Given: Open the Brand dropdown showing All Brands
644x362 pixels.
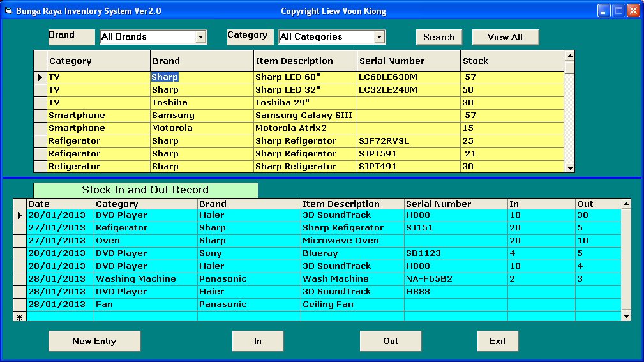Looking at the screenshot, I should pyautogui.click(x=200, y=37).
